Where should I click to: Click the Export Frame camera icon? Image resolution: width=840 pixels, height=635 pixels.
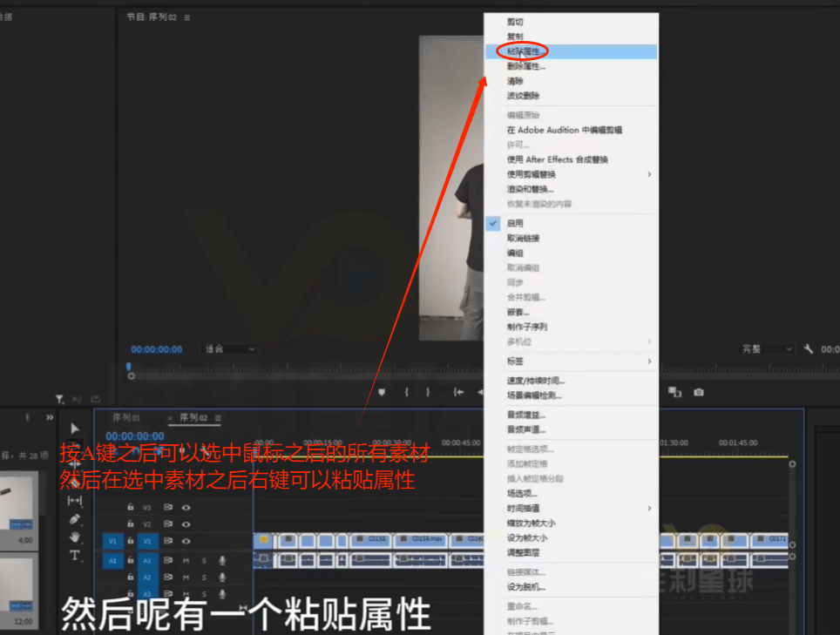699,393
